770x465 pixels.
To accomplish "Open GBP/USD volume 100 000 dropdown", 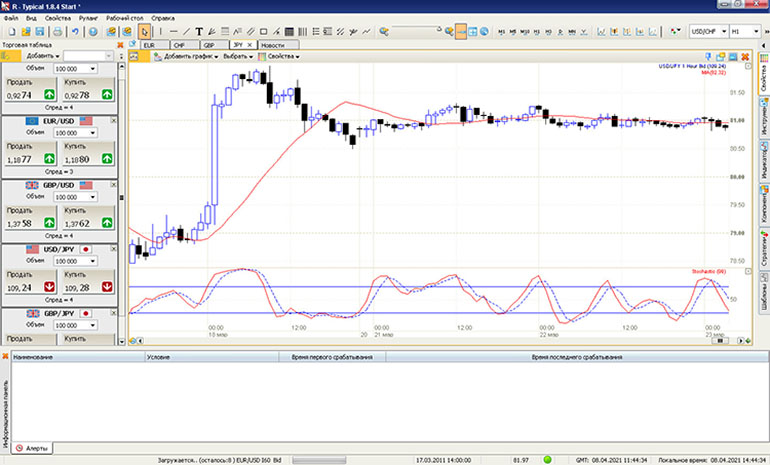I will (x=92, y=197).
